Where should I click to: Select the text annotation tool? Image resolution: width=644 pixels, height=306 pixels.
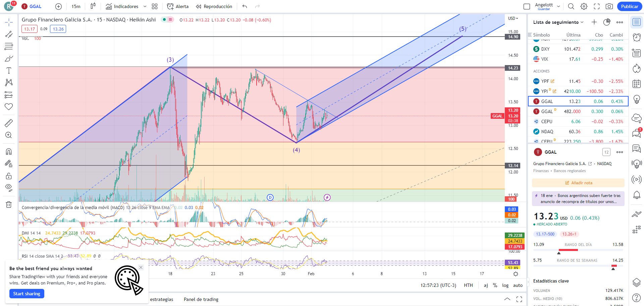point(9,70)
